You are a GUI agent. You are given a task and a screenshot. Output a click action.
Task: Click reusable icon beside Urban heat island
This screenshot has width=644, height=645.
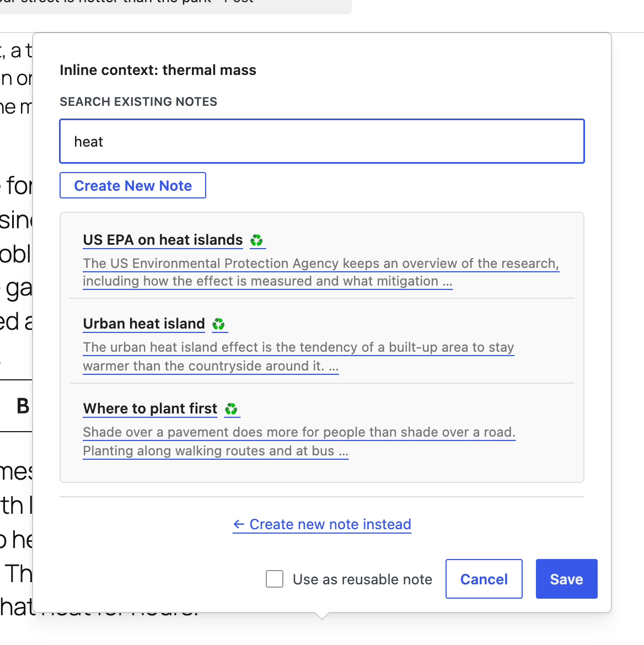tap(218, 324)
